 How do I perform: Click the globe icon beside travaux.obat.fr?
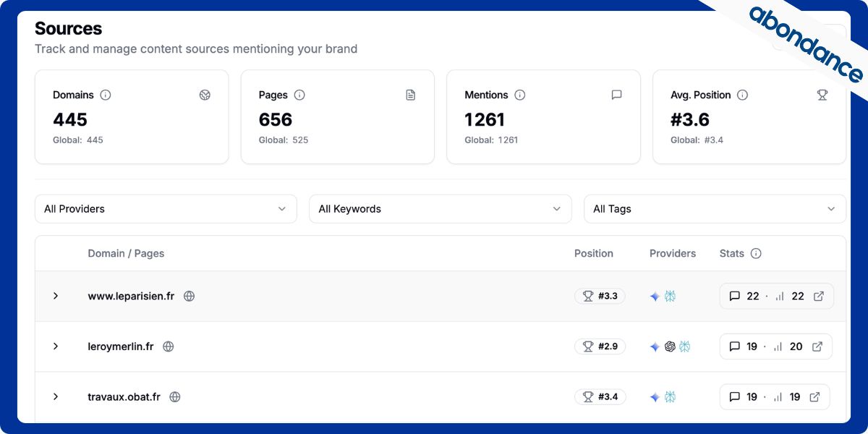(175, 397)
